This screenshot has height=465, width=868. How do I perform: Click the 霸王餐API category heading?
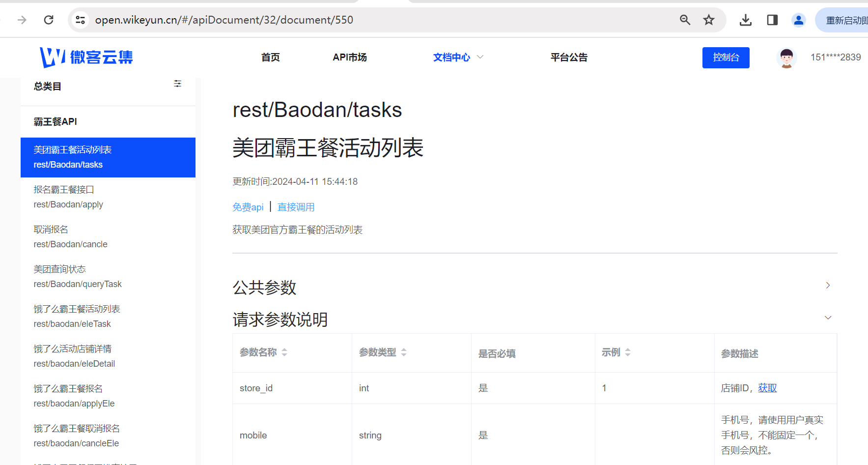(56, 122)
